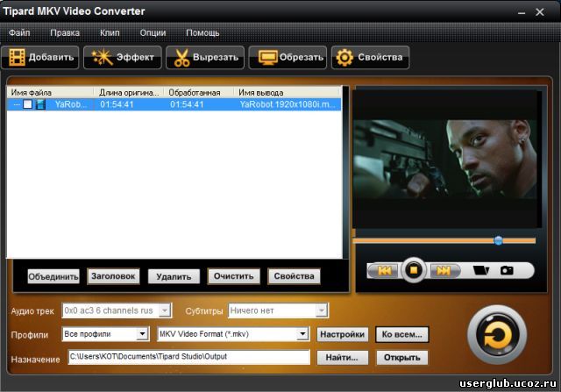
Task: Open the Вырезать scissors tool
Action: (x=205, y=57)
